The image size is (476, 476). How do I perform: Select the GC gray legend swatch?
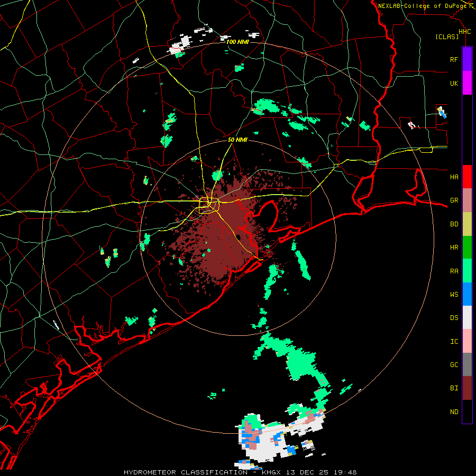coord(467,364)
